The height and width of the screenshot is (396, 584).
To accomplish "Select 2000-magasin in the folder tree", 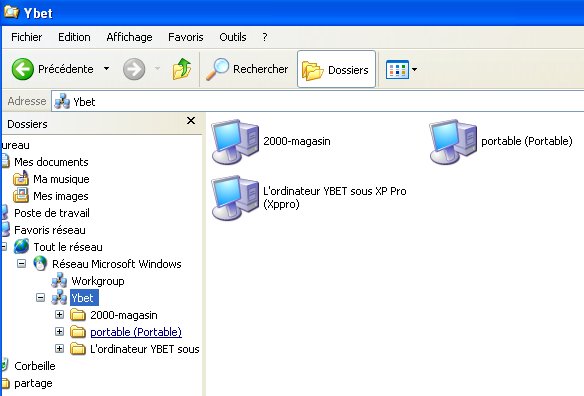I will pyautogui.click(x=124, y=315).
